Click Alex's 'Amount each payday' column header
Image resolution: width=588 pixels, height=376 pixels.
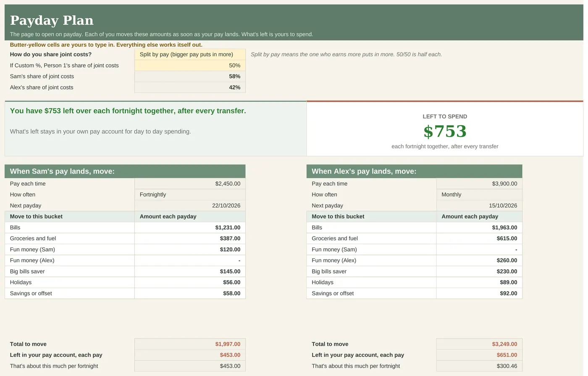click(479, 216)
